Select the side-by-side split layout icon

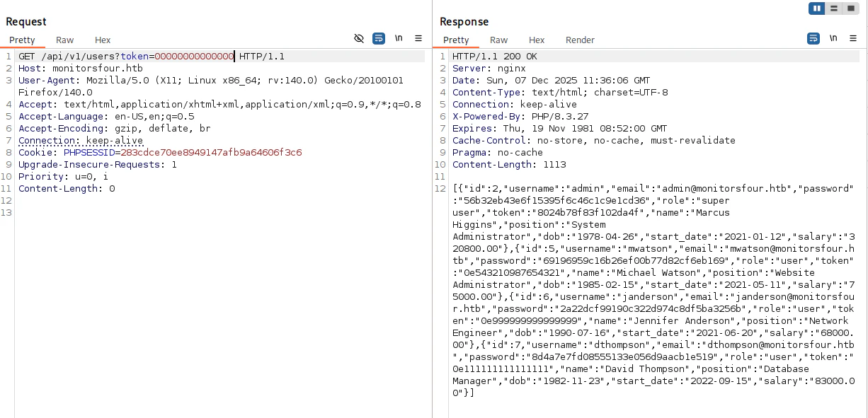pos(818,8)
